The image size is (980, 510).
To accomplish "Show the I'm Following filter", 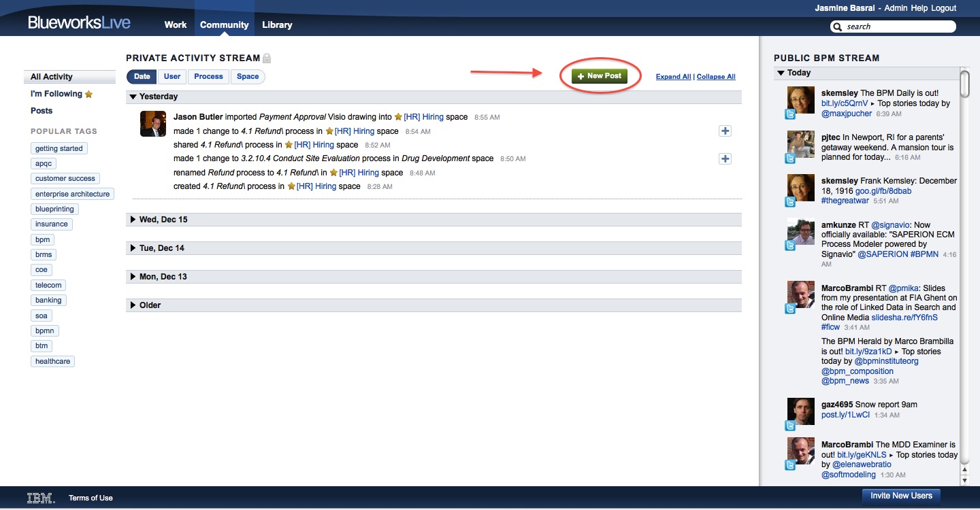I will click(56, 94).
